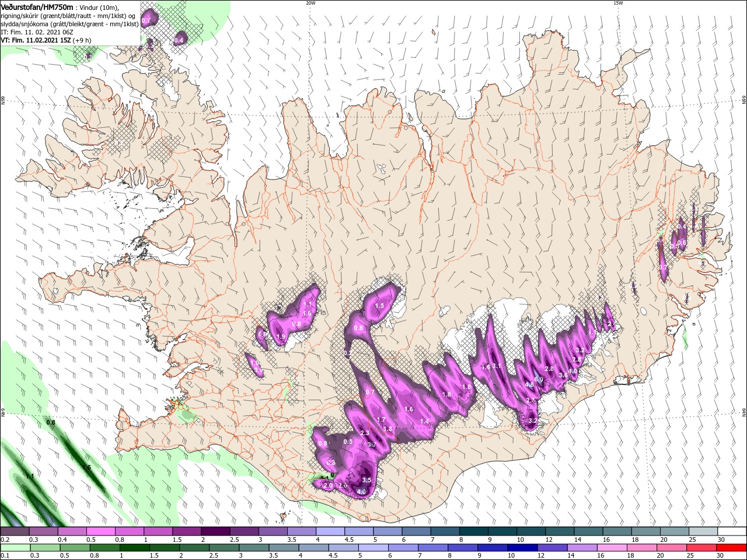Image resolution: width=747 pixels, height=560 pixels.
Task: Click the '20W' longitude label
Action: 310,3
